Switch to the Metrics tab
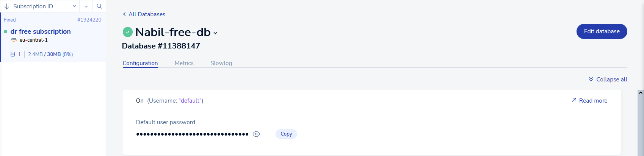This screenshot has width=644, height=156. (x=184, y=63)
